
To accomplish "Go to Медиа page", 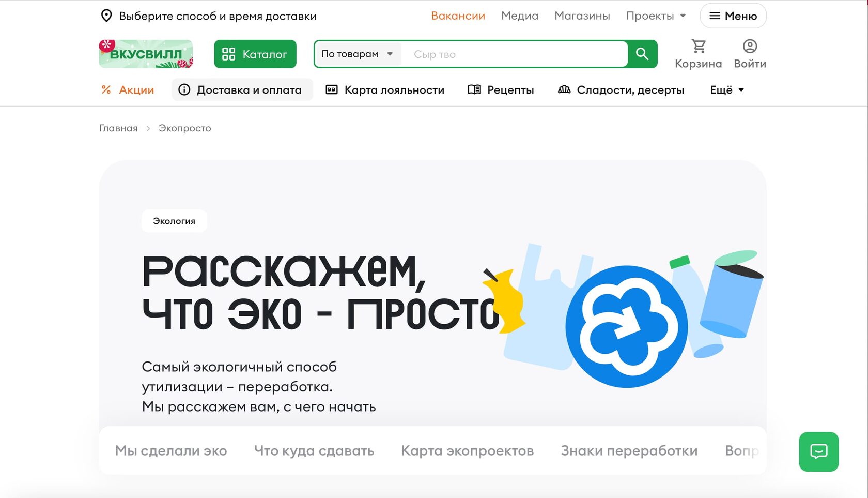I will 520,16.
